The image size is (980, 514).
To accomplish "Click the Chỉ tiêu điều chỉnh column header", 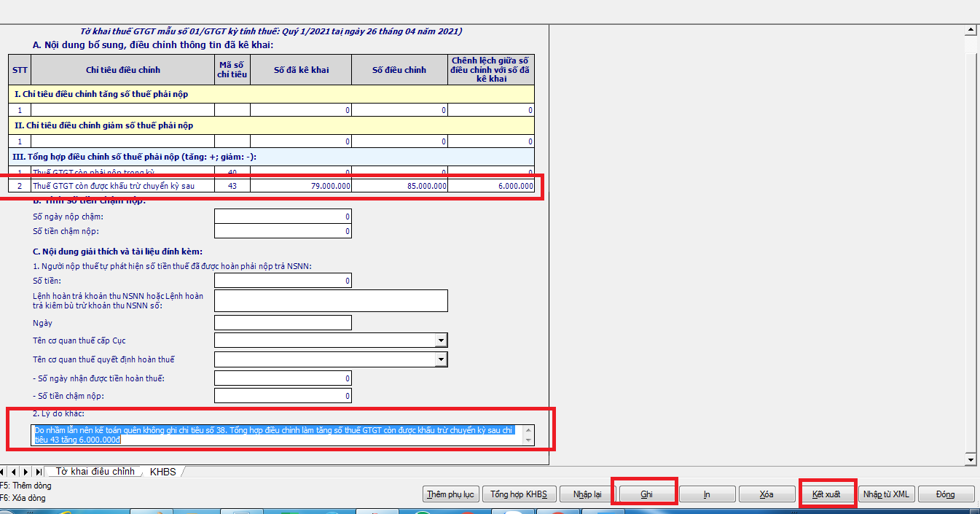I will tap(123, 70).
